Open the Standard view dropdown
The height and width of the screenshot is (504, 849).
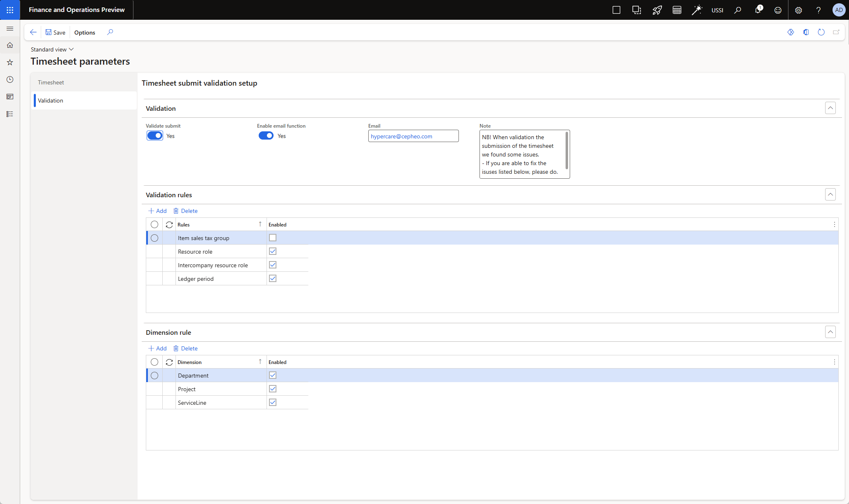52,49
